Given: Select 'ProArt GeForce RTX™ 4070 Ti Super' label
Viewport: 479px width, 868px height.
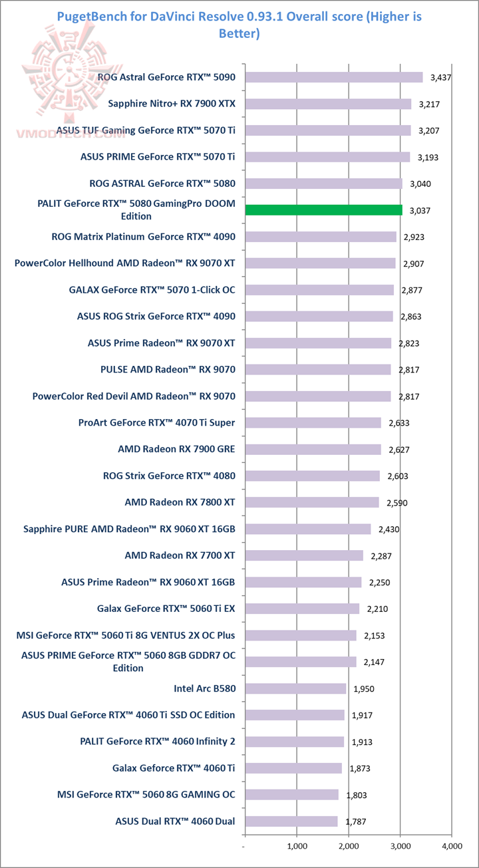Looking at the screenshot, I should coord(156,422).
